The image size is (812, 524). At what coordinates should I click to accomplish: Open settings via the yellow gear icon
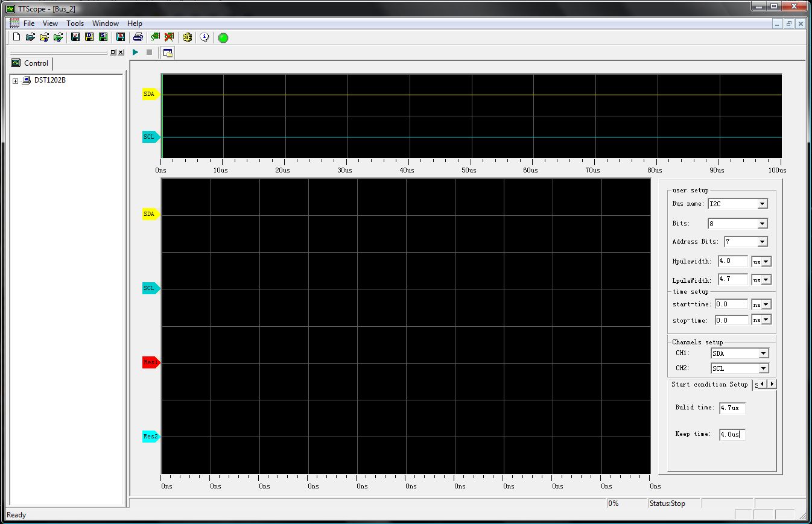pos(187,37)
